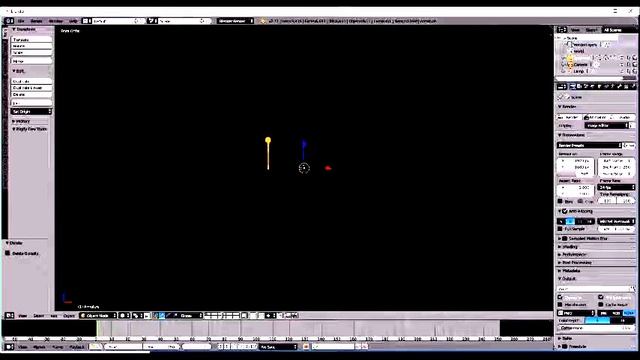Open the Blender Render engine dropdown

click(x=235, y=21)
